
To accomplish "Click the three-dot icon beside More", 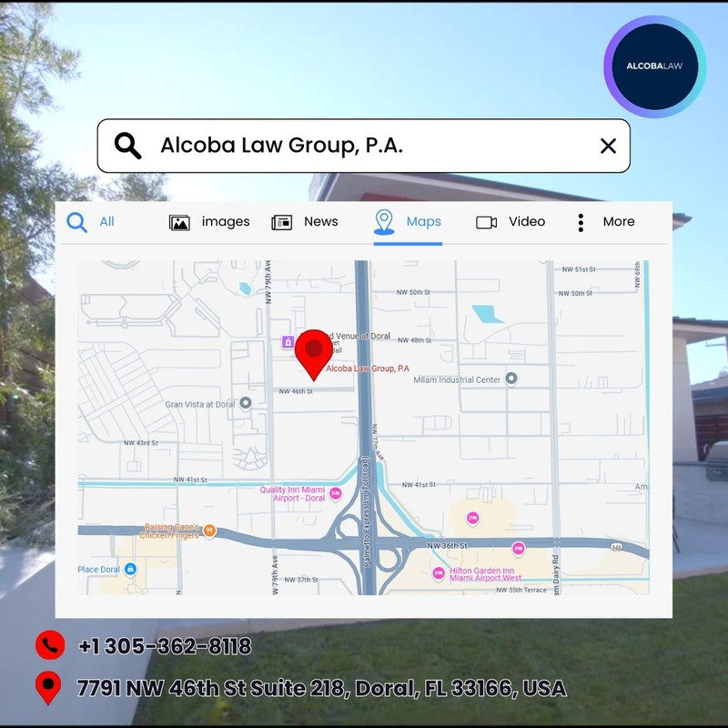I will click(x=581, y=222).
